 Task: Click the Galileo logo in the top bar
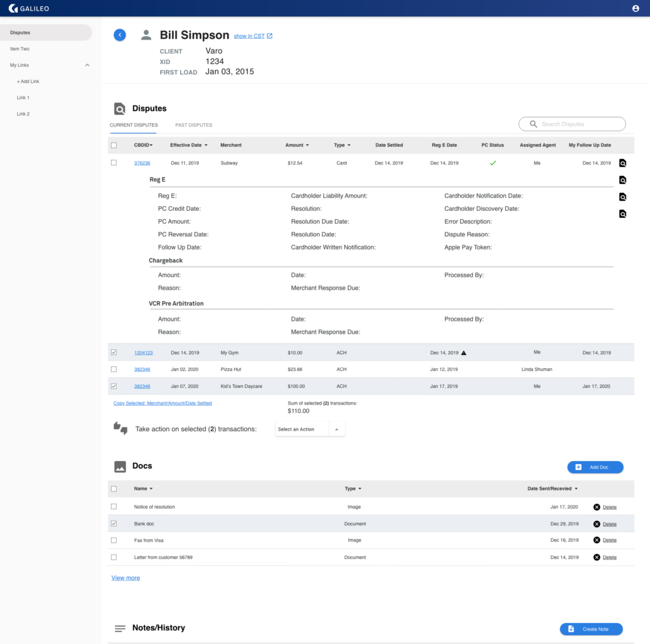[28, 8]
